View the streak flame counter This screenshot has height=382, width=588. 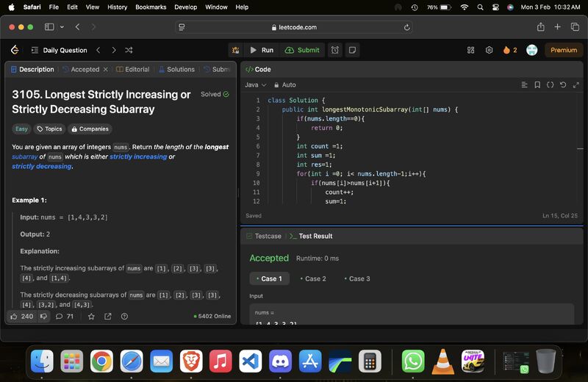(x=510, y=50)
